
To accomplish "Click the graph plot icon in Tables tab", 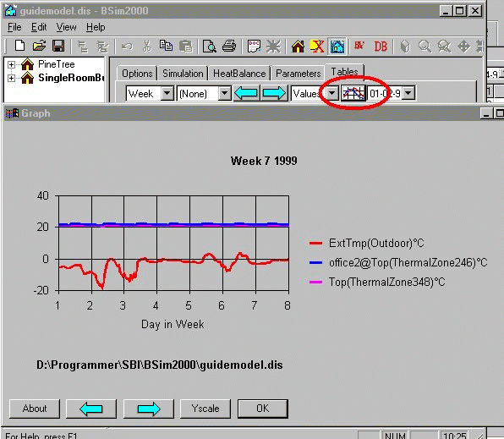I will [x=353, y=93].
